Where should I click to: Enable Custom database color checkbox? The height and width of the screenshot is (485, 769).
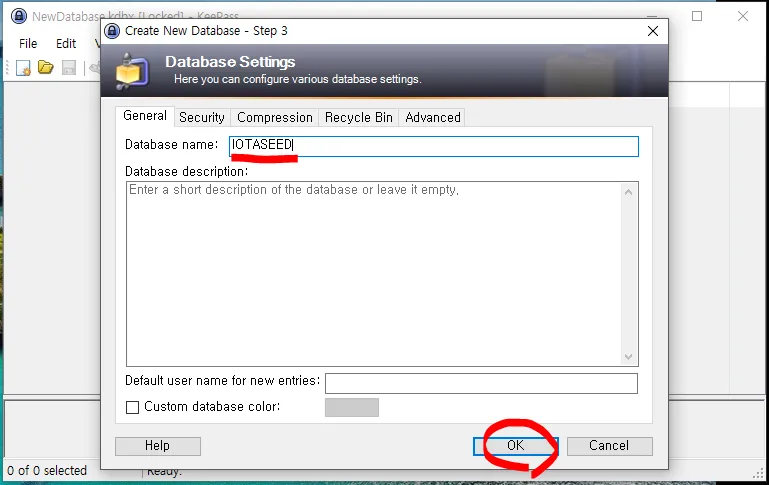tap(132, 407)
